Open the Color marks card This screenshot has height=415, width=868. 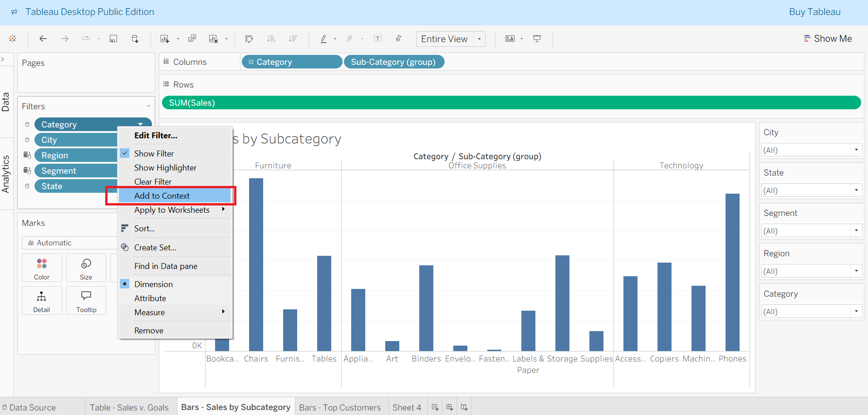pyautogui.click(x=42, y=268)
